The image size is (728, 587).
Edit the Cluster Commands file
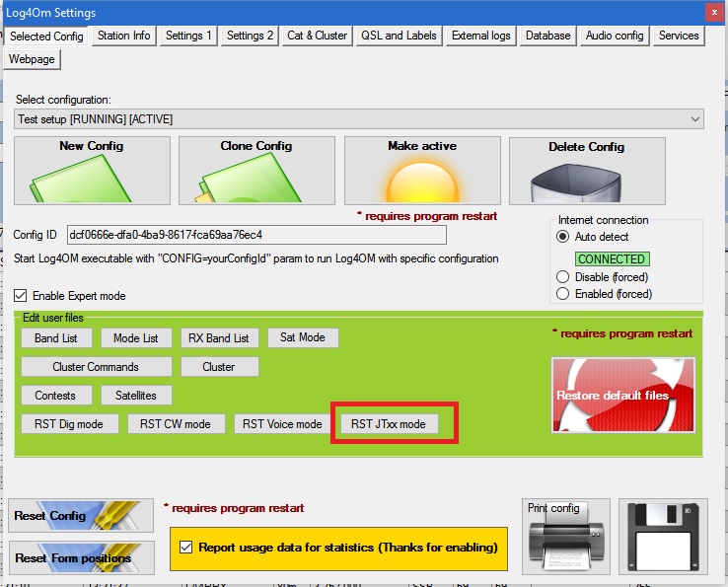point(96,367)
